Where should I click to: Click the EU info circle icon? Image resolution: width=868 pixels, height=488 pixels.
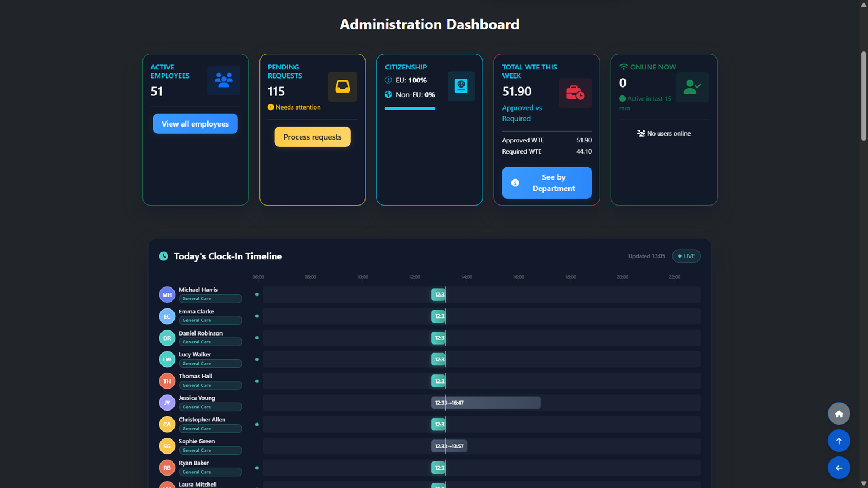(388, 80)
